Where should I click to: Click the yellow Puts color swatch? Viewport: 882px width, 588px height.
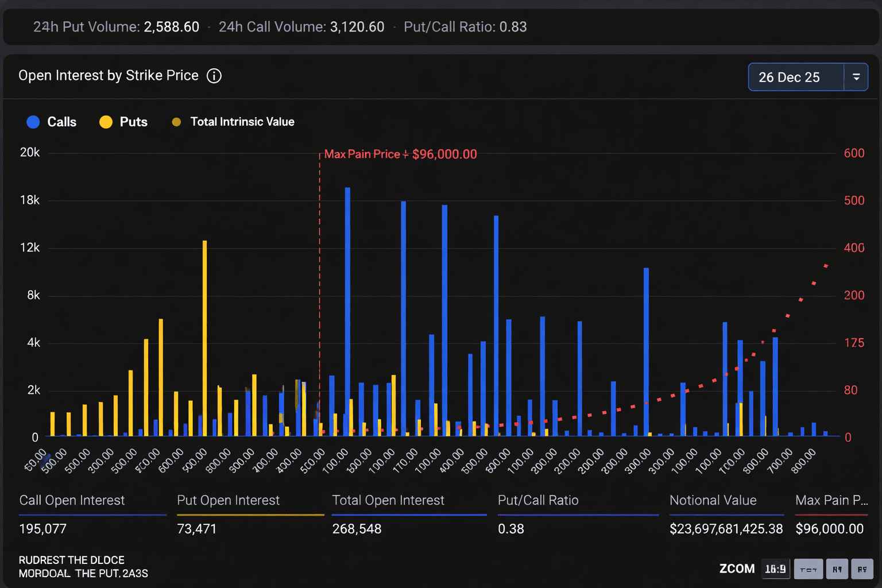tap(106, 122)
